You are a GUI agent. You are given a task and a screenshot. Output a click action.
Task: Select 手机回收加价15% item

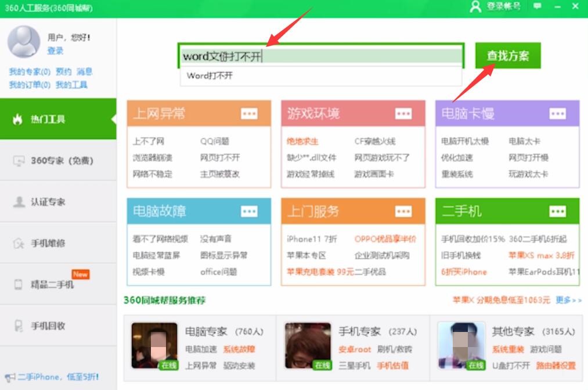[x=473, y=239]
